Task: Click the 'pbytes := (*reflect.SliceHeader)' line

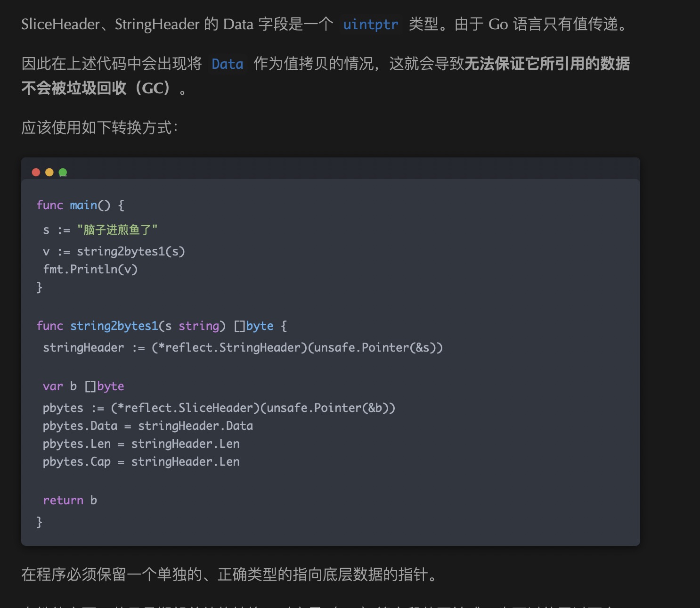Action: (219, 408)
